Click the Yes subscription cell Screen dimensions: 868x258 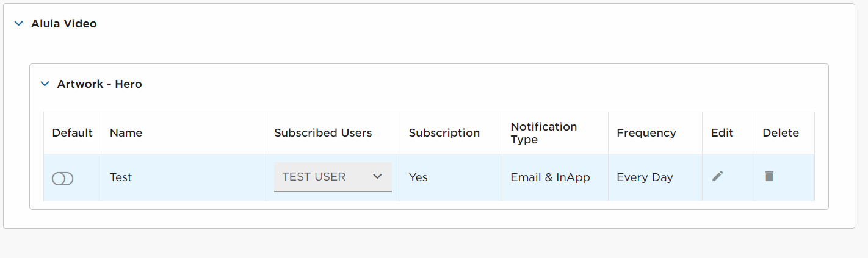click(x=418, y=177)
